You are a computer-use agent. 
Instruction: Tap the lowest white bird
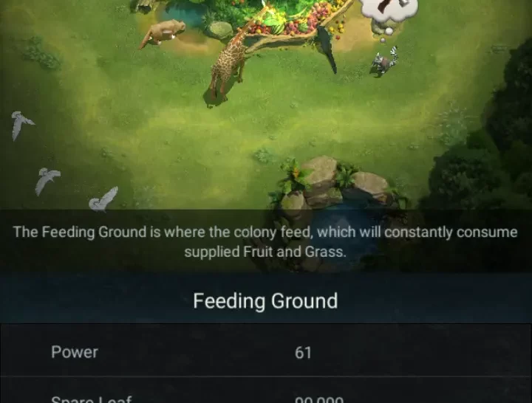point(103,199)
